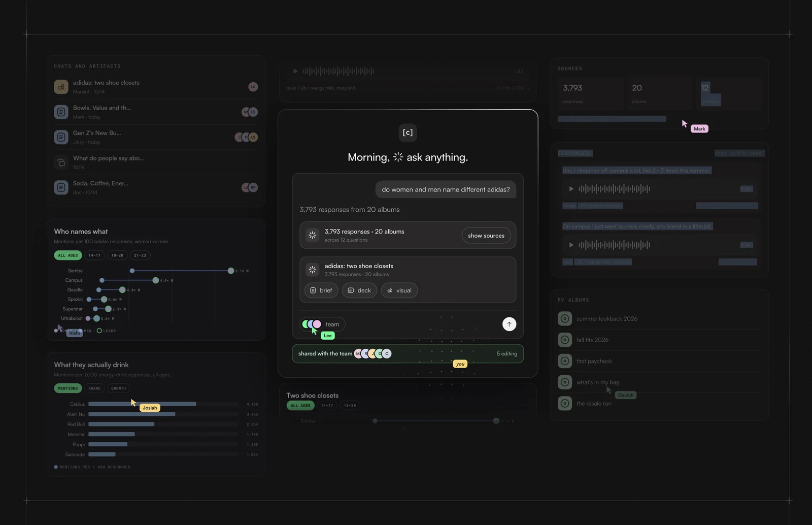
Task: Open the first paycheck album icon
Action: pos(564,361)
